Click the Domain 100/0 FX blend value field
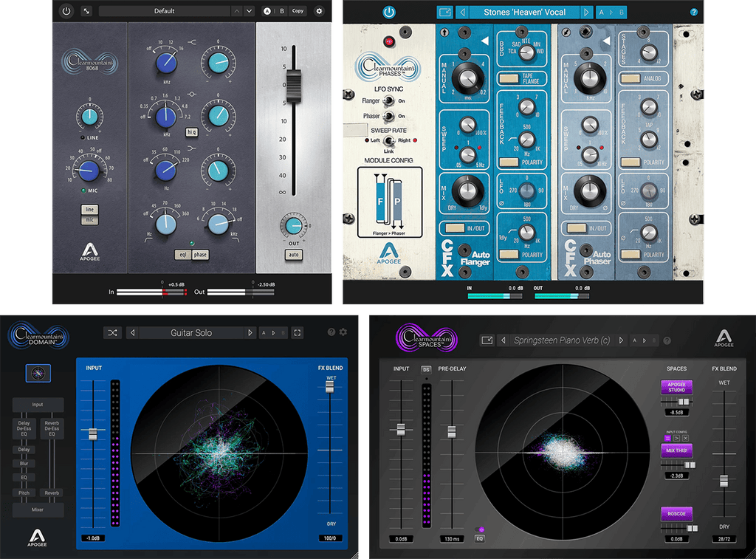Viewport: 756px width, 559px height. point(330,538)
